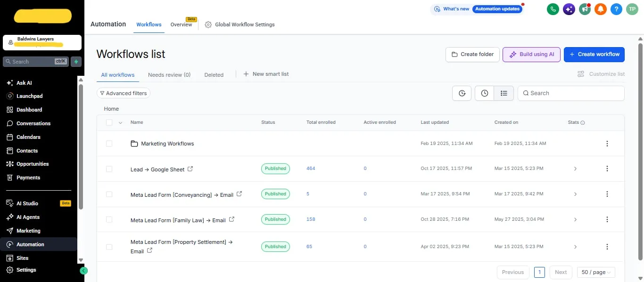Switch to list view icon
The image size is (644, 282).
[504, 93]
